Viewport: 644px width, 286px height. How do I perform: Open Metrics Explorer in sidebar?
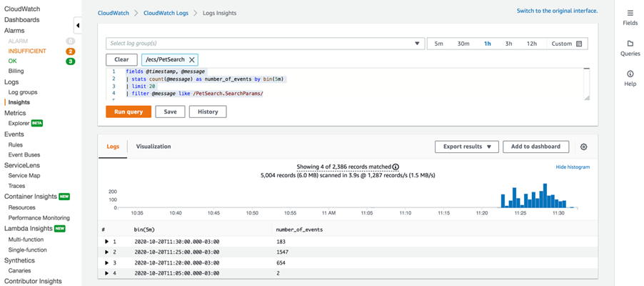(x=19, y=123)
